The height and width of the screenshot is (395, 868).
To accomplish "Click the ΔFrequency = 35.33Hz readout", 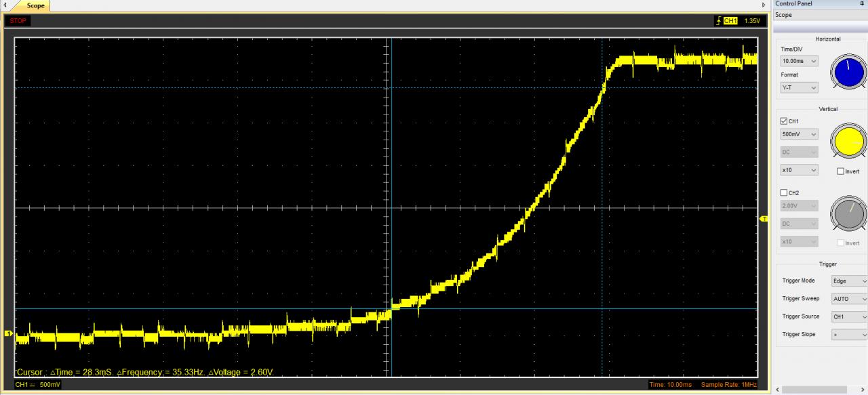I will [160, 373].
